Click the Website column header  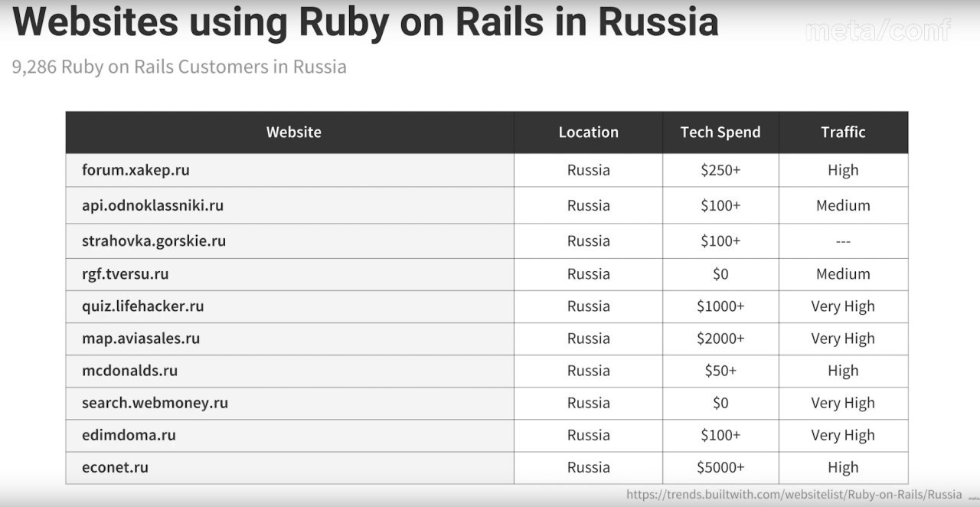click(293, 132)
